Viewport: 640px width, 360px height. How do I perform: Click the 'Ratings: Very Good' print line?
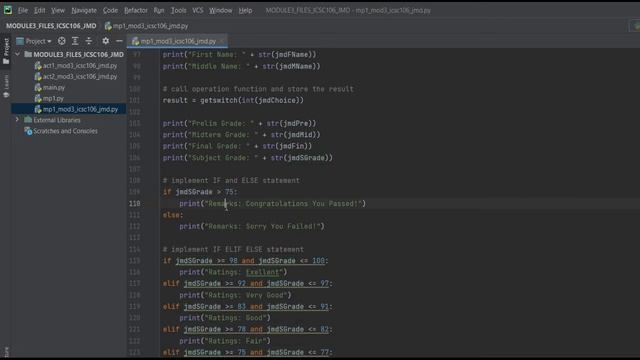[x=236, y=295]
